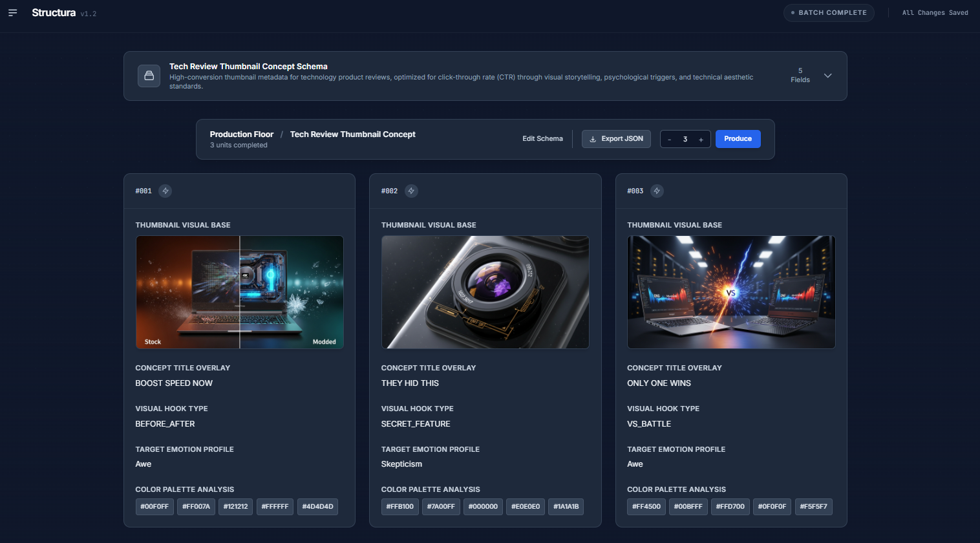Select color swatch #F5F5F7
Viewport: 980px width, 543px height.
click(813, 507)
